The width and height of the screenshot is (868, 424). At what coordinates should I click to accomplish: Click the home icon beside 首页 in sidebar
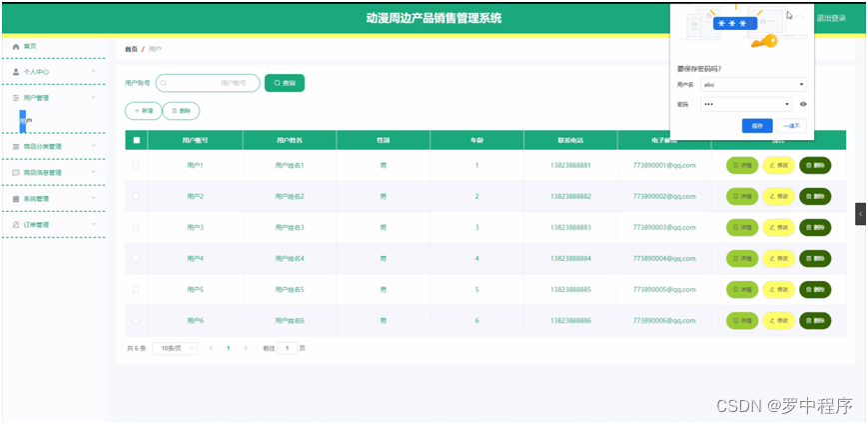click(x=16, y=47)
